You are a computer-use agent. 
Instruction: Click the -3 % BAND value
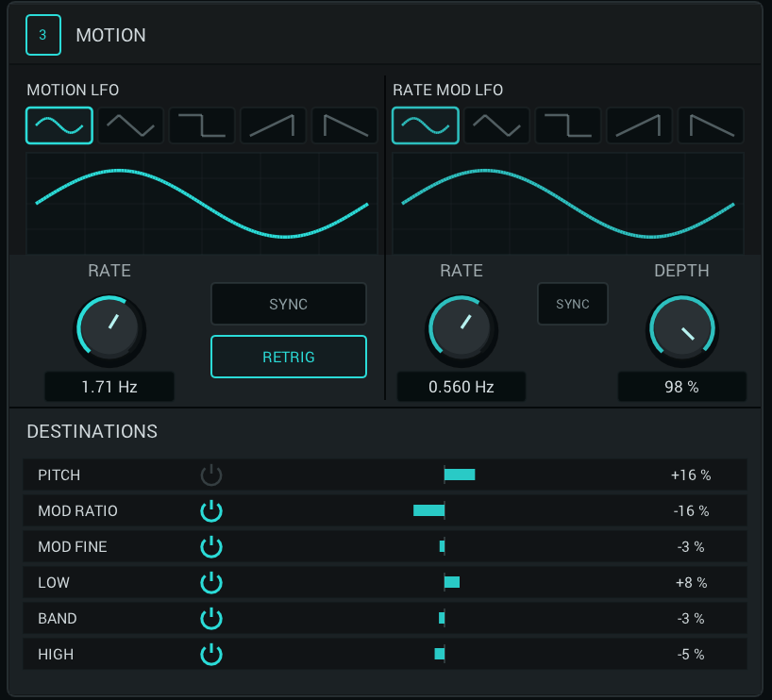pyautogui.click(x=691, y=619)
